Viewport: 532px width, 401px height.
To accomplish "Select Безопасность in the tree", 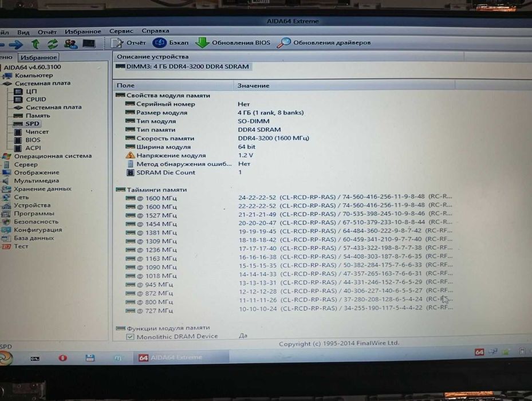I will (36, 222).
